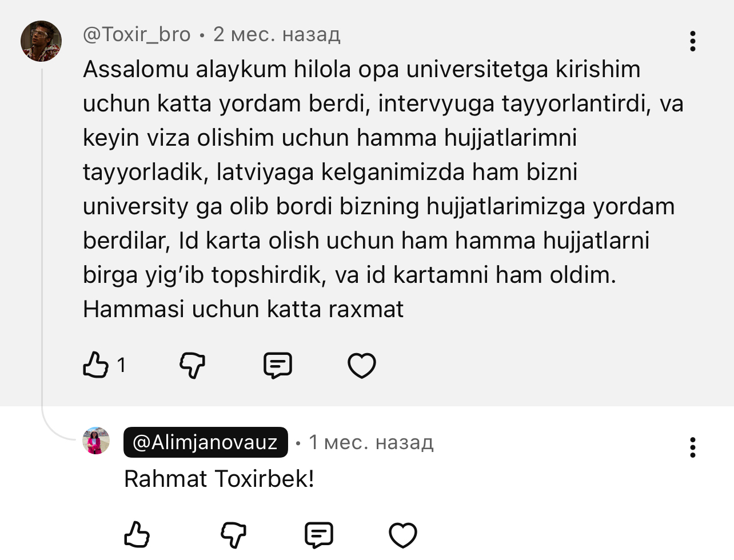Dislike Toxir_bro's comment
The image size is (734, 560).
[192, 365]
